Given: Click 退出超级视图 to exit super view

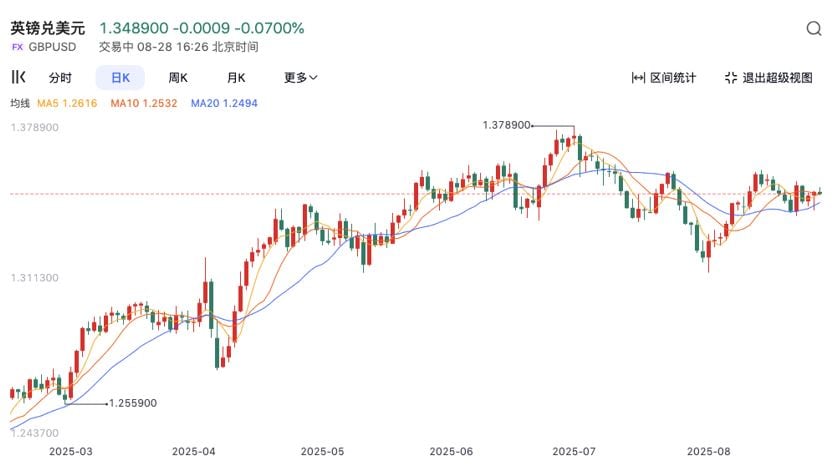Looking at the screenshot, I should tap(768, 78).
